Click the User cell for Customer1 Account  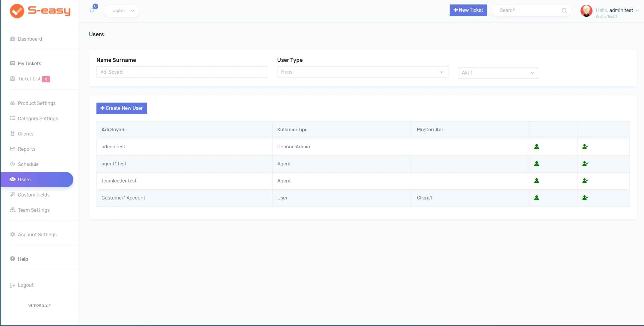point(342,198)
